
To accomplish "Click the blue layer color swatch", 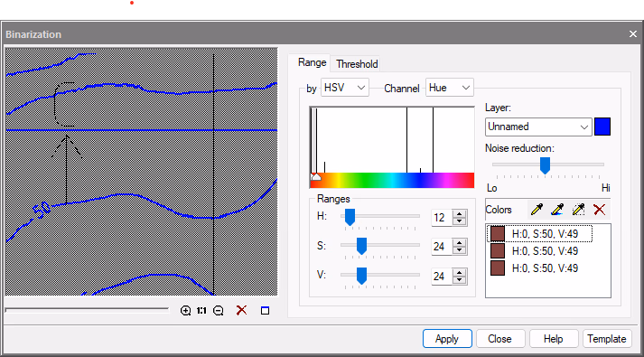I will coord(602,127).
